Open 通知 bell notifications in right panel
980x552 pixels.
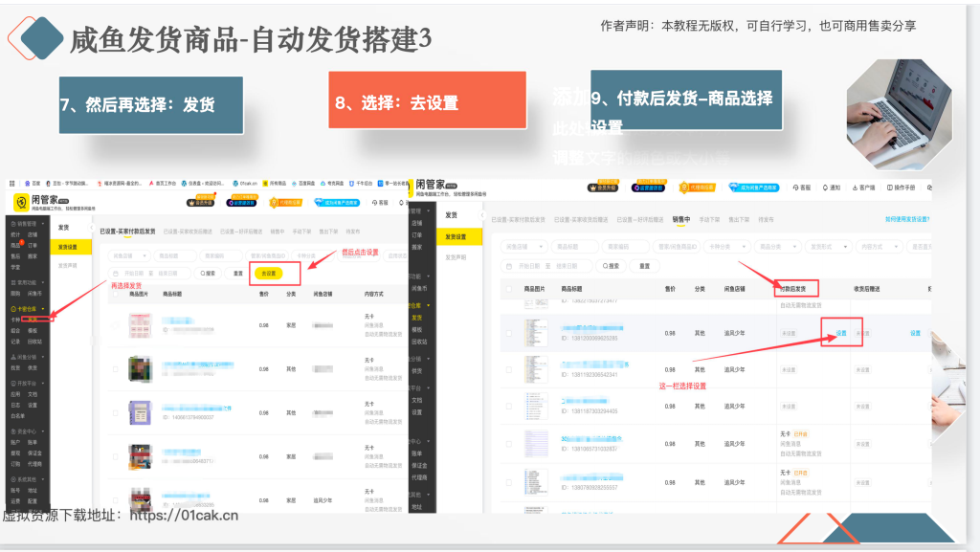829,188
